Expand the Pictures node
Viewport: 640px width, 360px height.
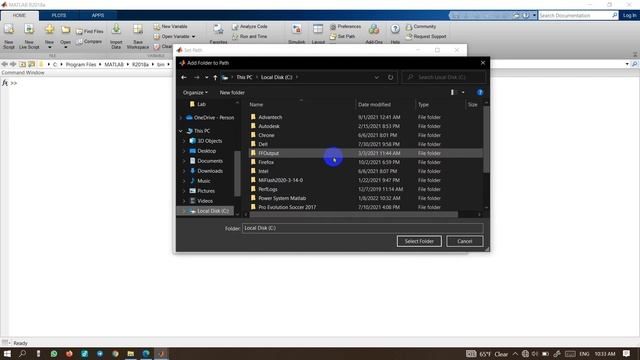tap(184, 191)
